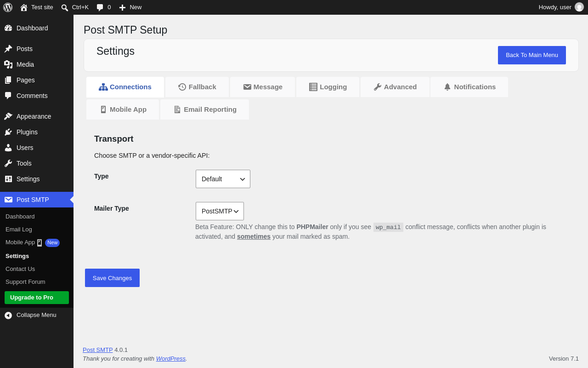
Task: Click the Dashboard gauge icon in sidebar
Action: (8, 28)
